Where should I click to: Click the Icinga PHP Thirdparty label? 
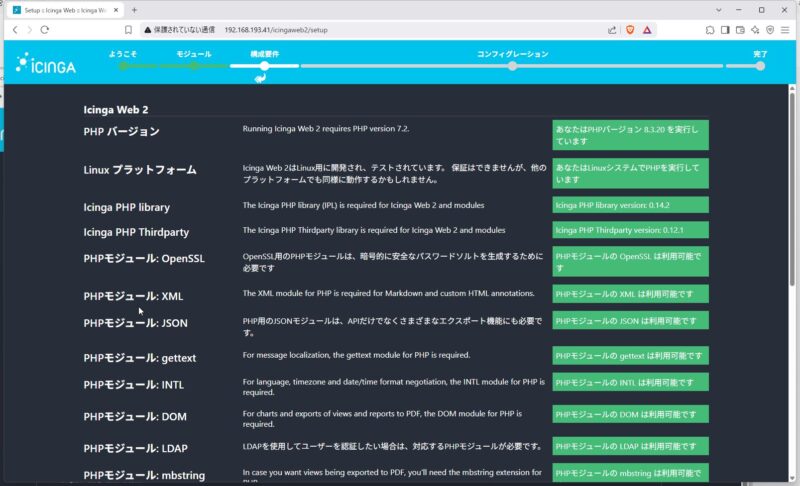coord(136,232)
